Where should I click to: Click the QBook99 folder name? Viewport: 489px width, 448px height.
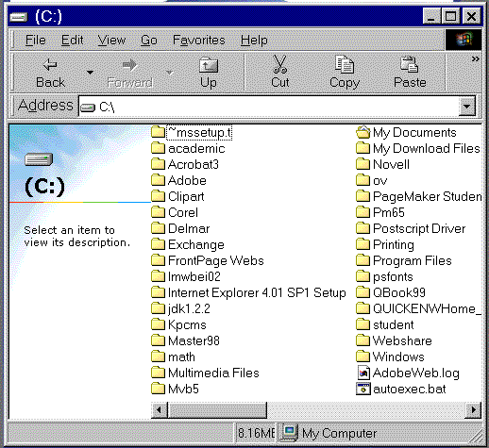tap(399, 292)
